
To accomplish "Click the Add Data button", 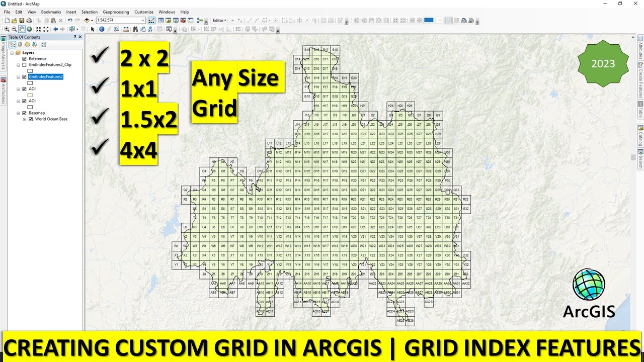I will pyautogui.click(x=87, y=20).
